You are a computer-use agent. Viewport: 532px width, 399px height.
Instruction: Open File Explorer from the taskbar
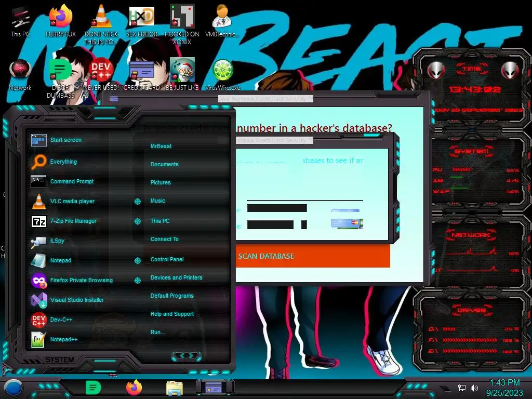click(175, 388)
